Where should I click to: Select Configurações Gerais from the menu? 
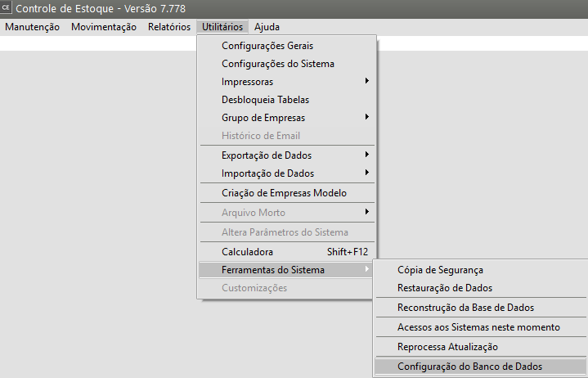point(267,46)
